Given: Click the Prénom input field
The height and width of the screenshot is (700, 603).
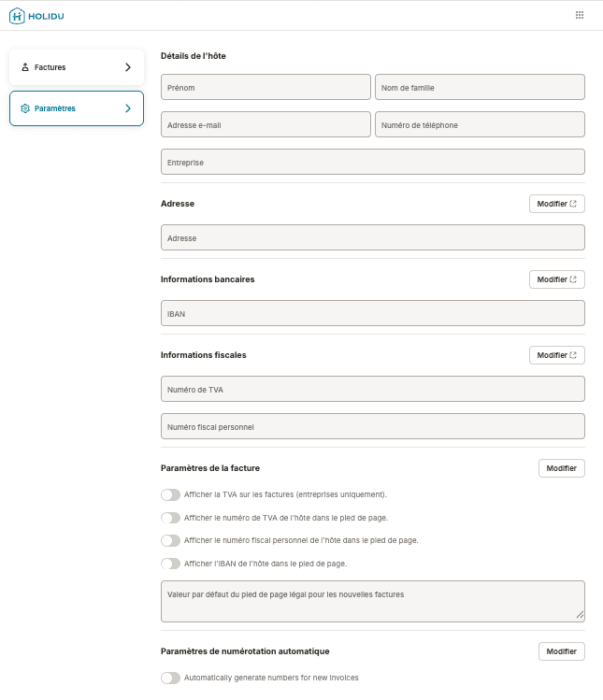Looking at the screenshot, I should tap(266, 88).
